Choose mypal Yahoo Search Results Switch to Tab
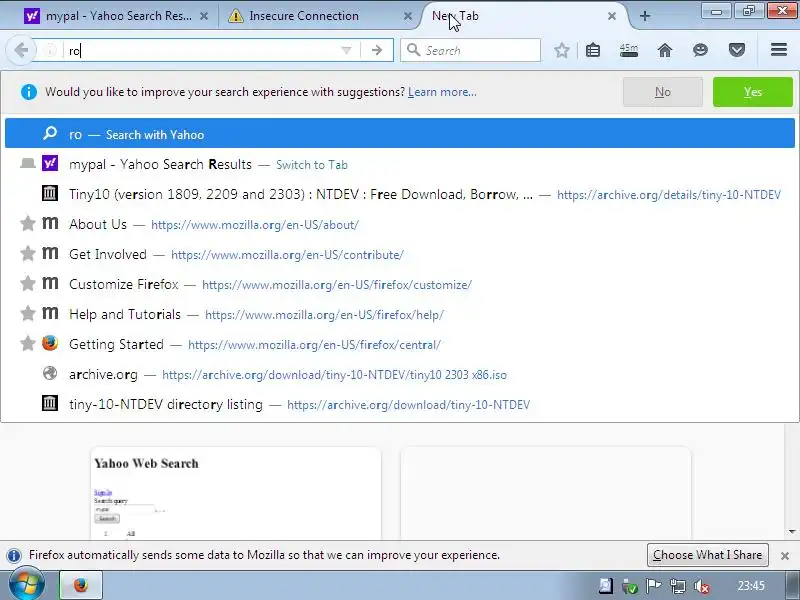The height and width of the screenshot is (600, 800). [400, 164]
